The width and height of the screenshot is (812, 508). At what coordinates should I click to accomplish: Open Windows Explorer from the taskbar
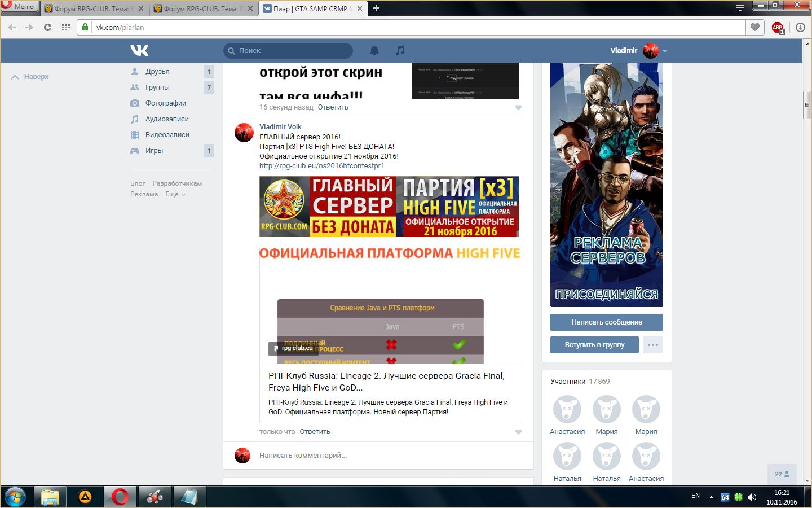coord(50,497)
